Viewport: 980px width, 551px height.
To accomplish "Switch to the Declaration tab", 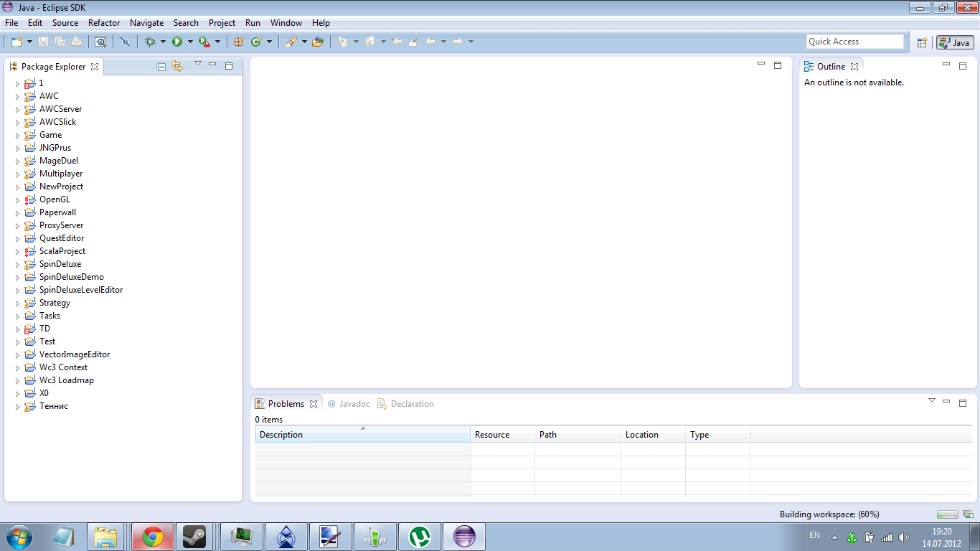I will pos(406,404).
